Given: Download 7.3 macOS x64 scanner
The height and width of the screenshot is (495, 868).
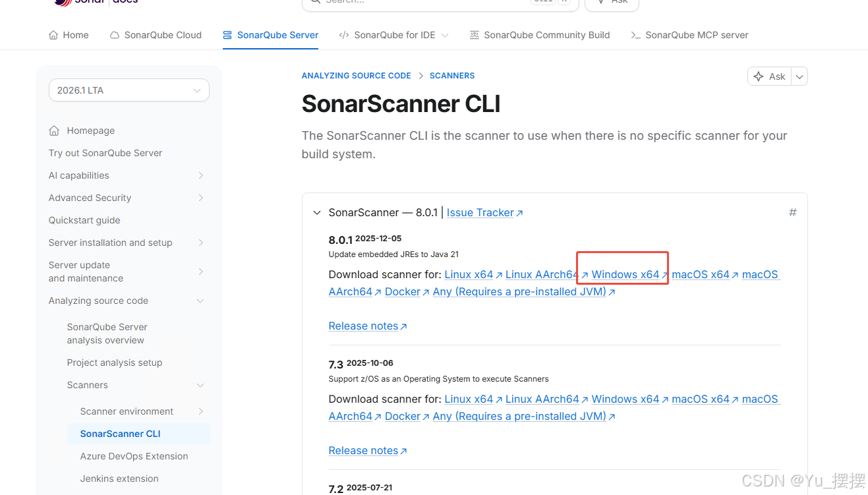Looking at the screenshot, I should [701, 399].
